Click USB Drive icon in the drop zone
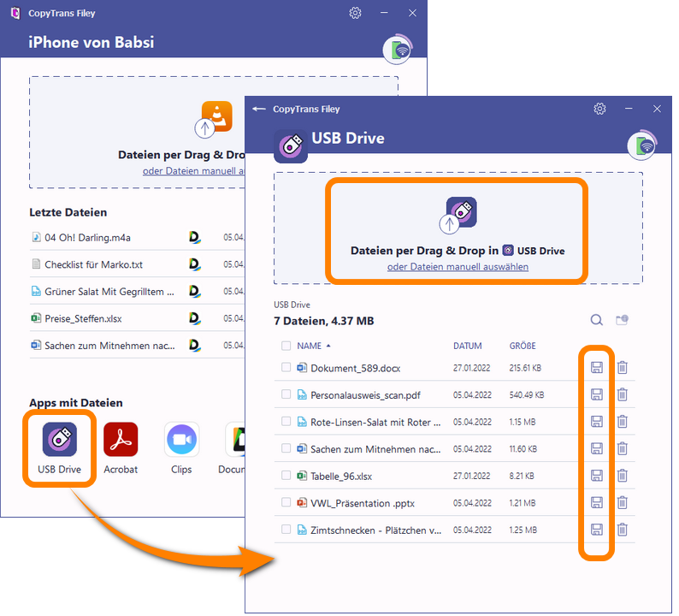 pyautogui.click(x=459, y=215)
